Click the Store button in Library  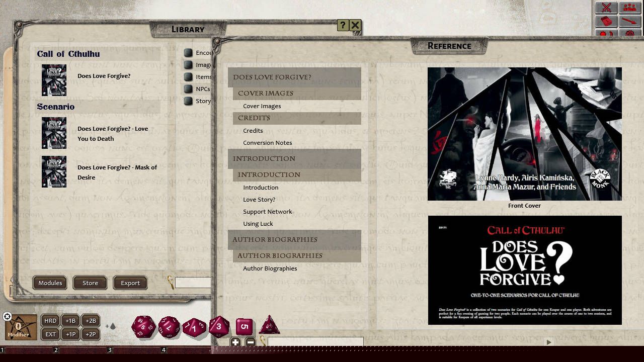[x=90, y=283]
